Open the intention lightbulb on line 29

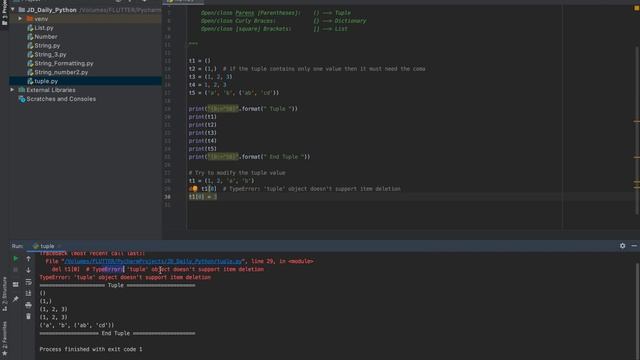click(x=195, y=189)
